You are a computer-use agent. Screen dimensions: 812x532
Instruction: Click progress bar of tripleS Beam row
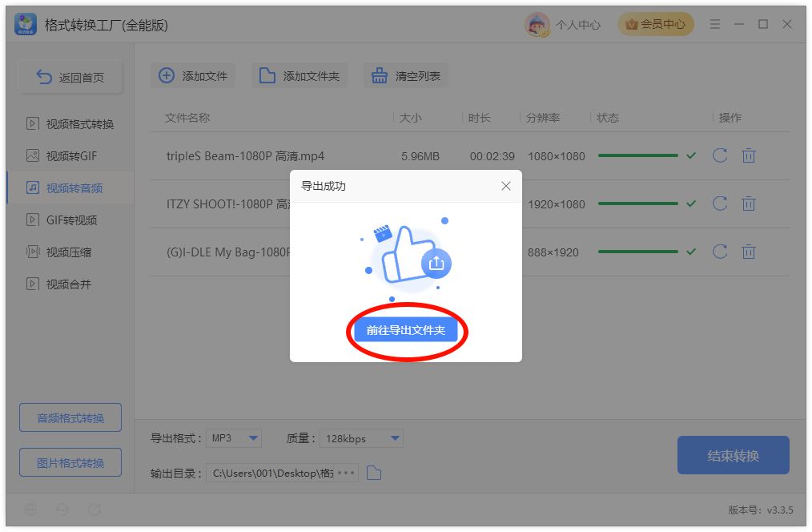click(x=637, y=155)
